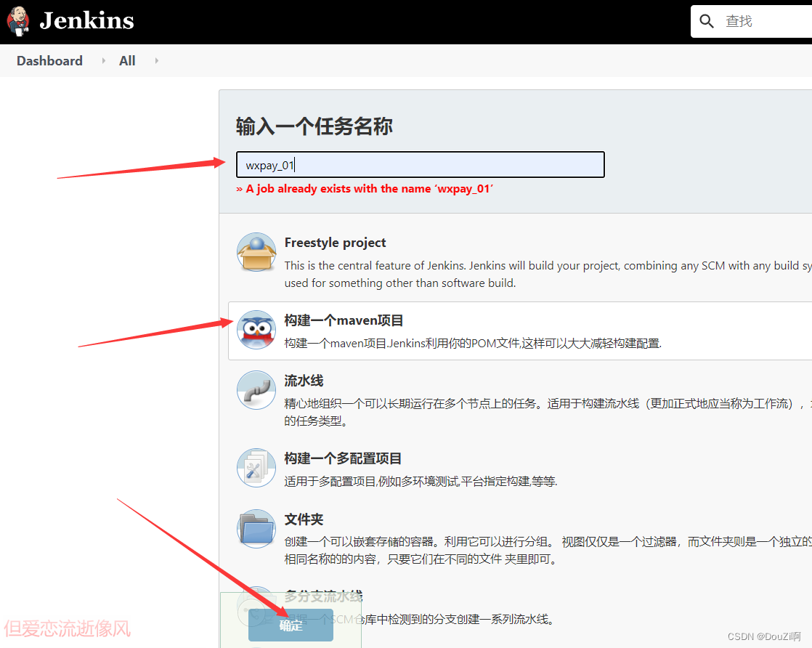This screenshot has width=812, height=648.
Task: Select the Freestyle project box icon
Action: click(x=256, y=252)
